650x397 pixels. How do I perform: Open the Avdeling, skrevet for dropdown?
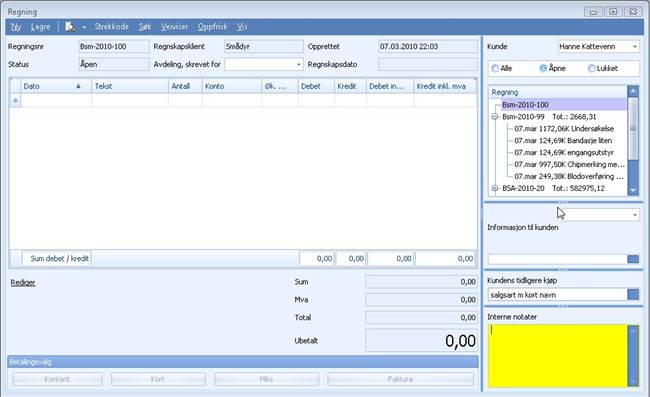[298, 65]
